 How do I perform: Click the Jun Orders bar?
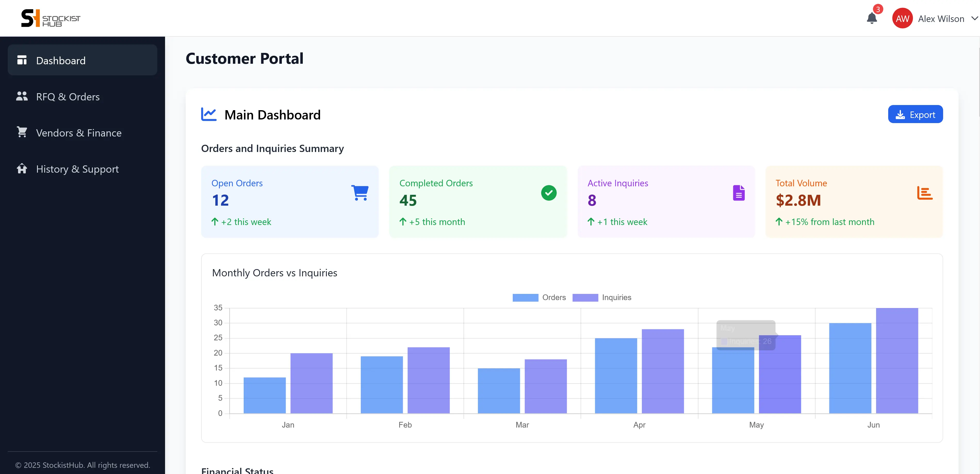(x=850, y=368)
